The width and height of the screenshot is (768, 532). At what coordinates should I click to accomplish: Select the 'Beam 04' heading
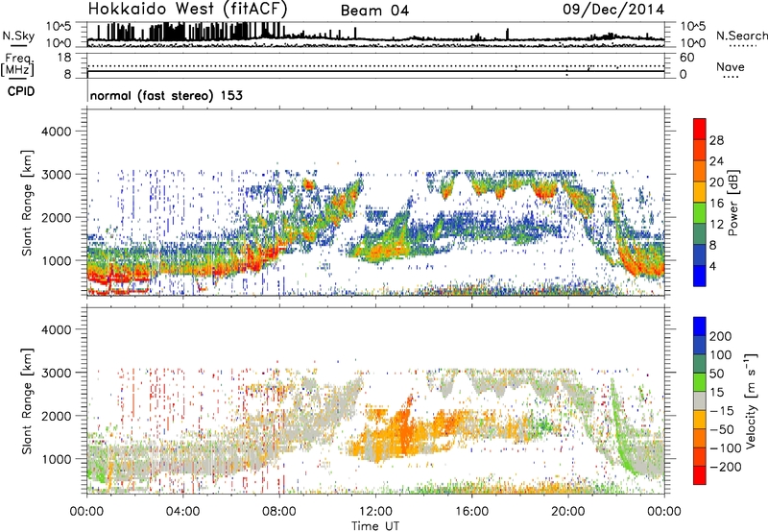tap(374, 11)
